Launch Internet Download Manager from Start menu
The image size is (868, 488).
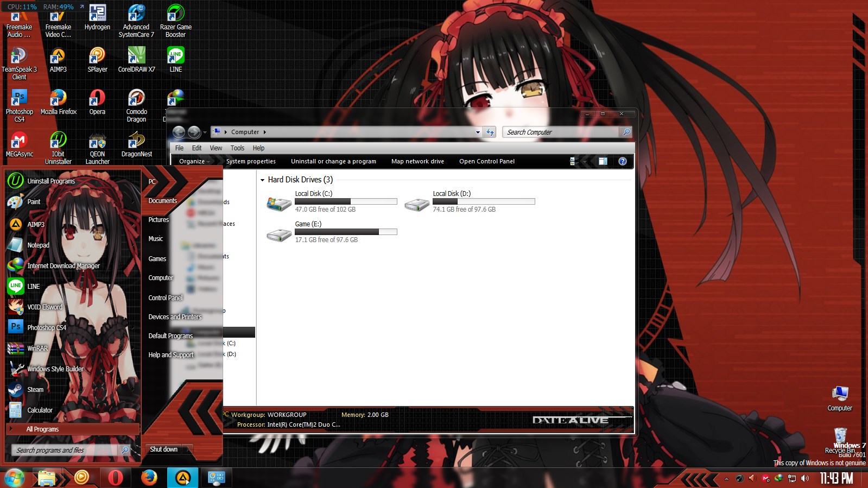pos(73,265)
